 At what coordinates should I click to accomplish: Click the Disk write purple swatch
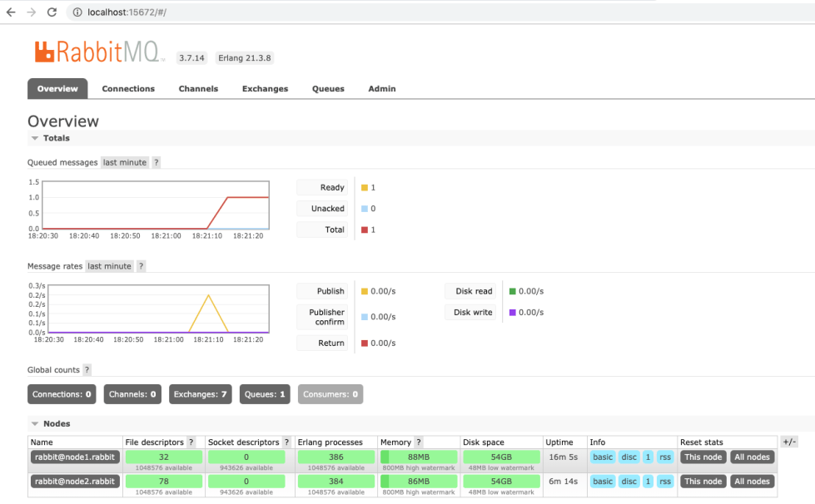[x=513, y=313]
